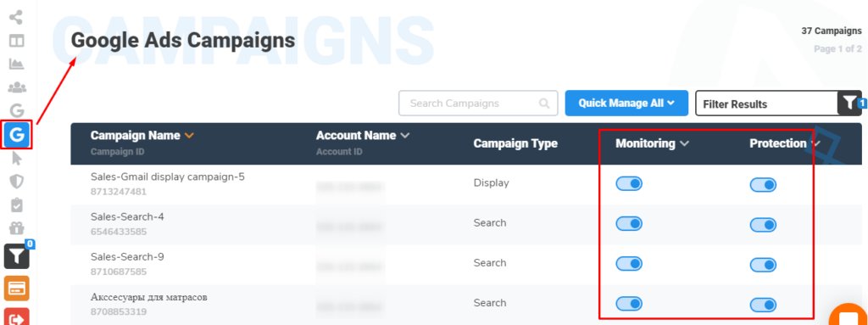This screenshot has width=868, height=325.
Task: Click the funnel icon beside Filter Results
Action: point(849,104)
